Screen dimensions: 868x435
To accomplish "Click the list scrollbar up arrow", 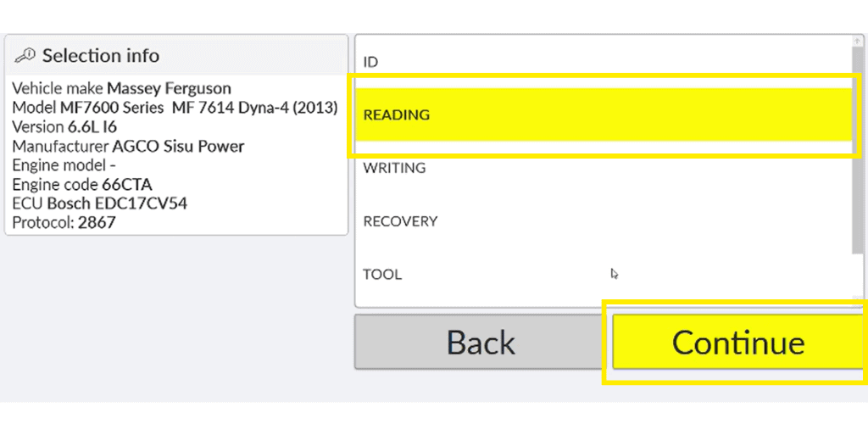I will click(858, 42).
